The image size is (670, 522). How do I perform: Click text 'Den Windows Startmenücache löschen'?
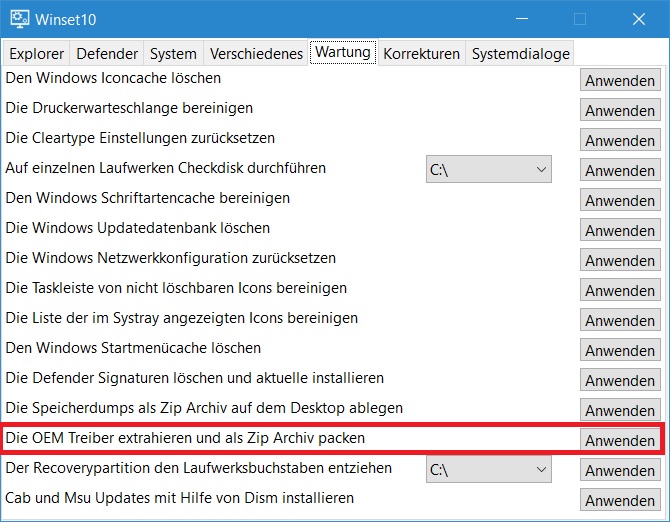tap(133, 348)
